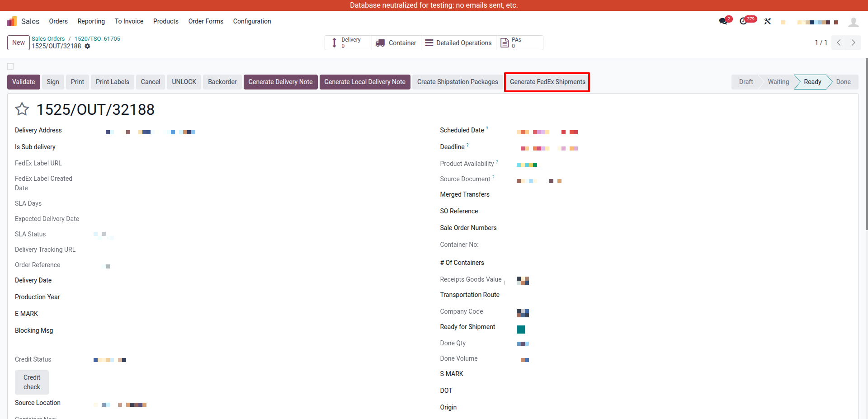Click the gear icon beside 1525/OUT/32188

87,46
